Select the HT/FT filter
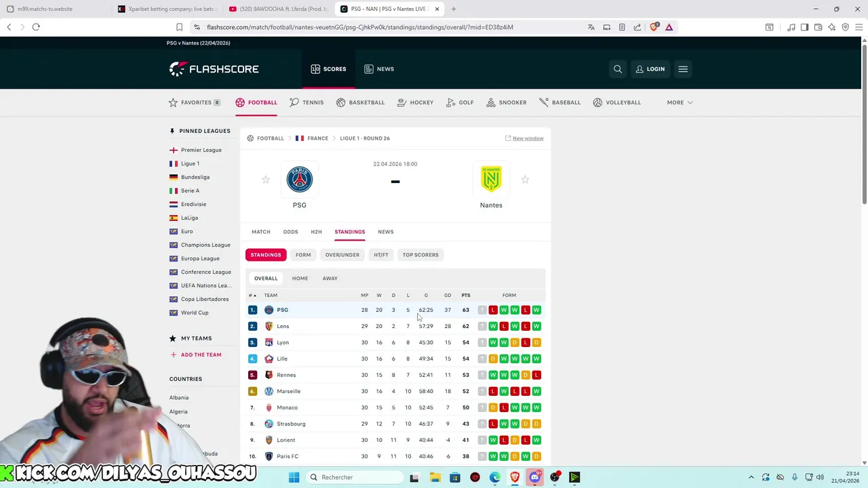 [381, 255]
